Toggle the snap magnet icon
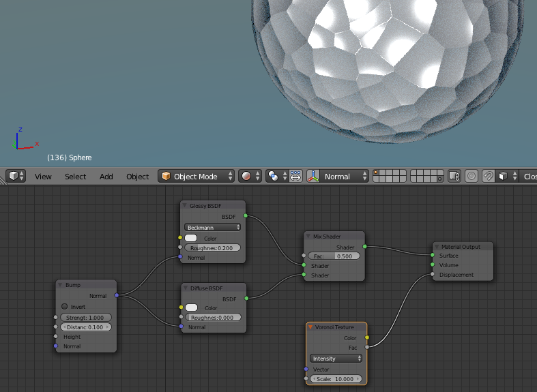Image resolution: width=537 pixels, height=392 pixels. pyautogui.click(x=488, y=176)
